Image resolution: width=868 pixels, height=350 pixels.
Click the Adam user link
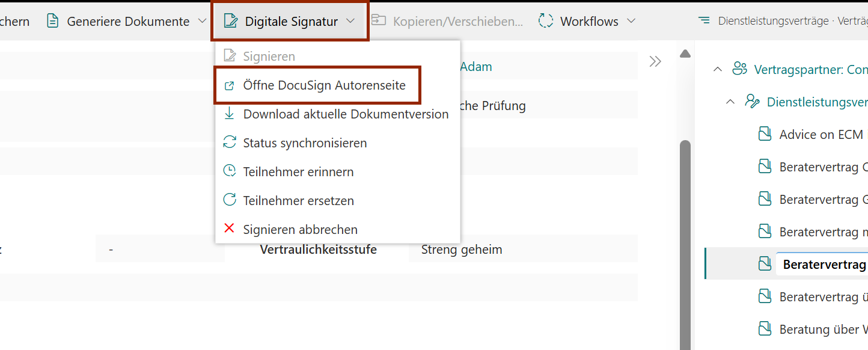(475, 66)
